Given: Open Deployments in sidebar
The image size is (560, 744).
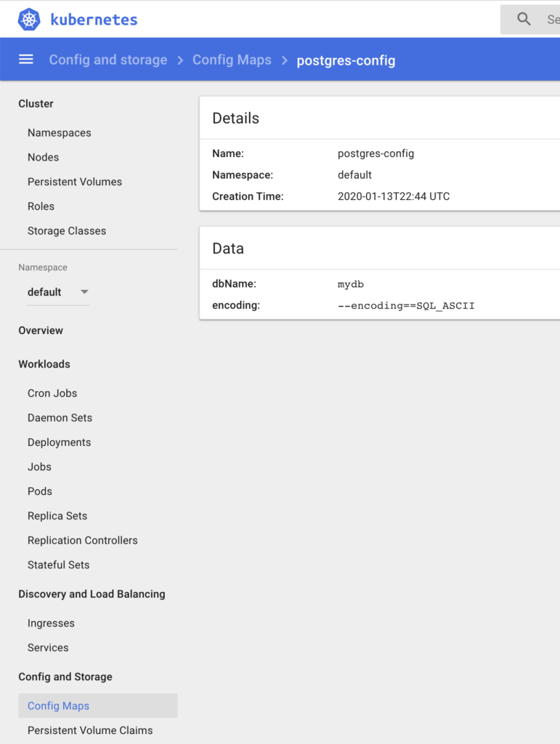Looking at the screenshot, I should [x=60, y=442].
